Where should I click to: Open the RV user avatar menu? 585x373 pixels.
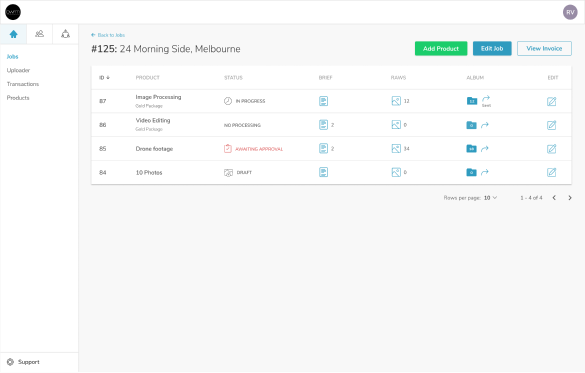point(570,12)
